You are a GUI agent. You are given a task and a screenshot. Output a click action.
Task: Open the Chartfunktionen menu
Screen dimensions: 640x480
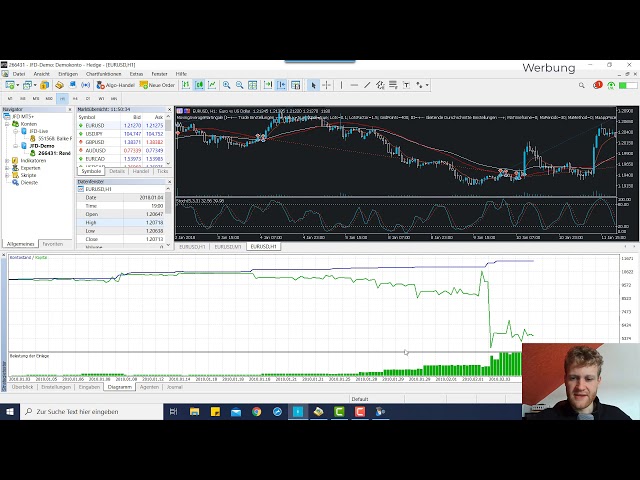103,74
